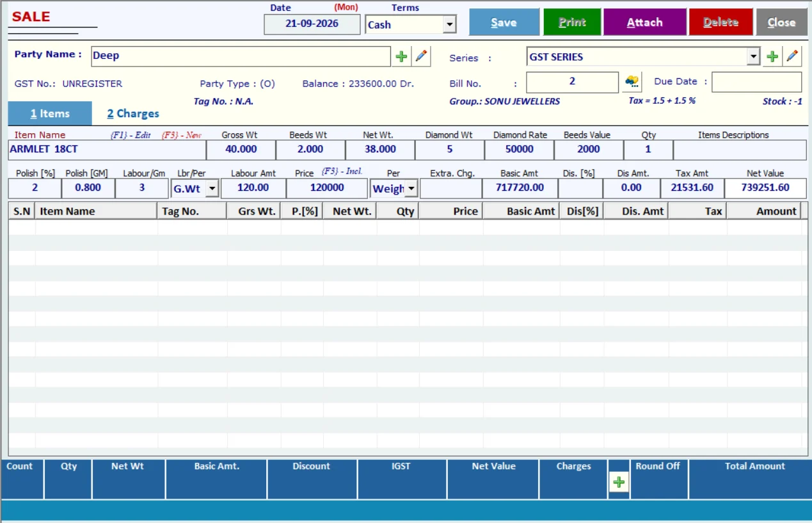Viewport: 812px width, 523px height.
Task: Click the Close button
Action: (781, 22)
